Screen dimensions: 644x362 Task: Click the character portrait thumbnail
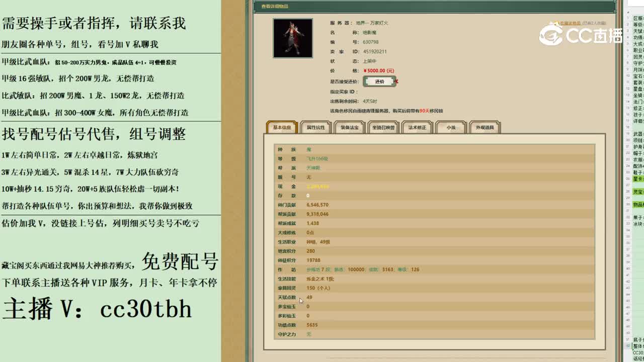click(293, 38)
